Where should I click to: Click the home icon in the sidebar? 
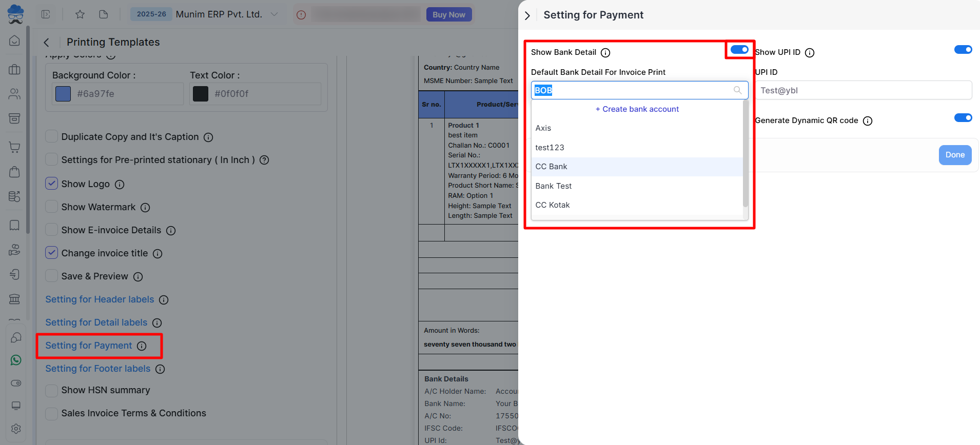click(x=15, y=41)
